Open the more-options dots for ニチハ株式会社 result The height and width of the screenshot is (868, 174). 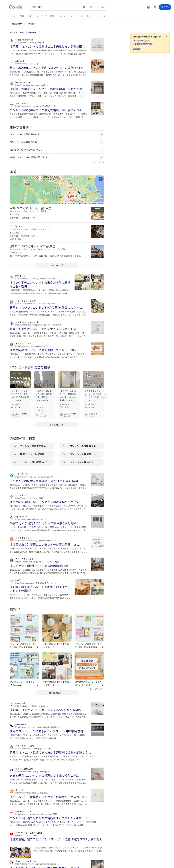pyautogui.click(x=55, y=477)
